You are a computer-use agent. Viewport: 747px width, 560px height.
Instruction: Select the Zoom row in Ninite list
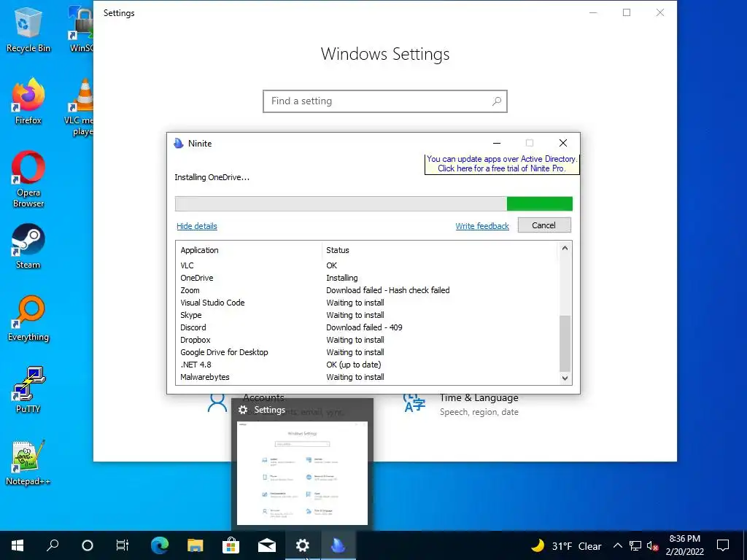click(x=368, y=290)
